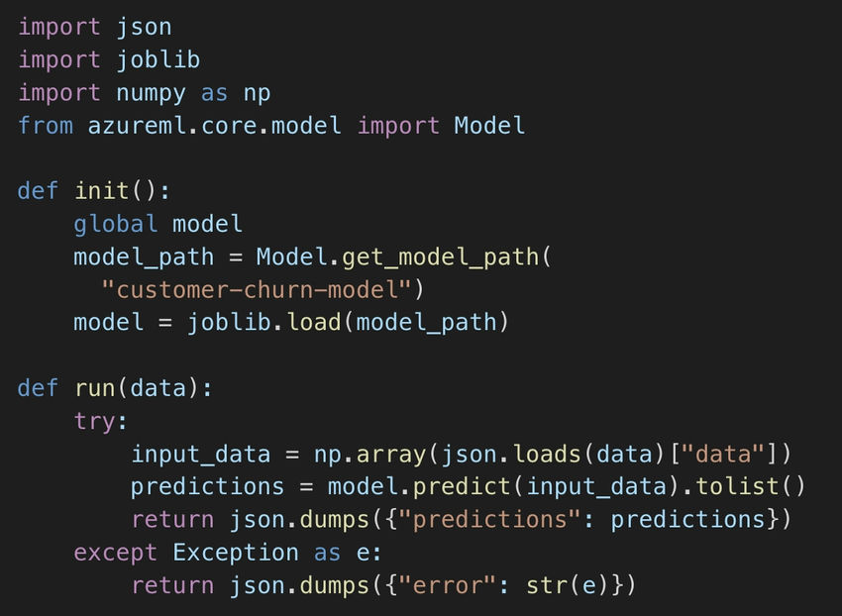Click the imported 'Model' class name
The width and height of the screenshot is (842, 616).
[x=489, y=125]
